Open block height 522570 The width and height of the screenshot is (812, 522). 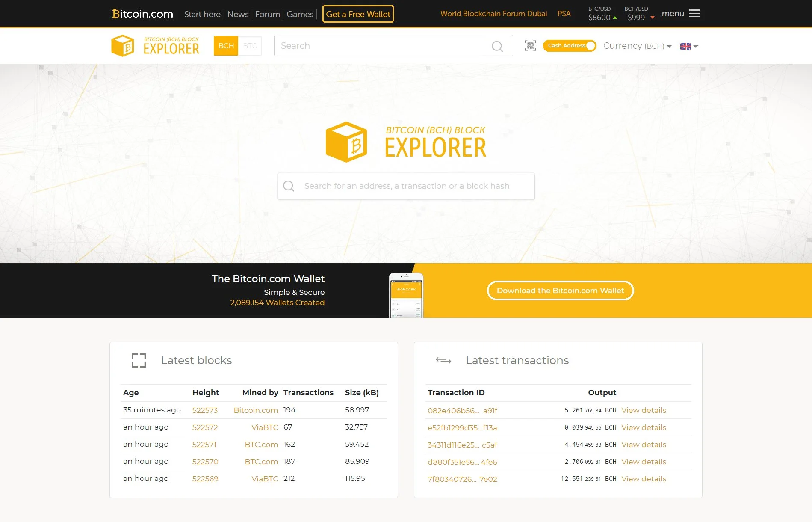click(x=205, y=462)
